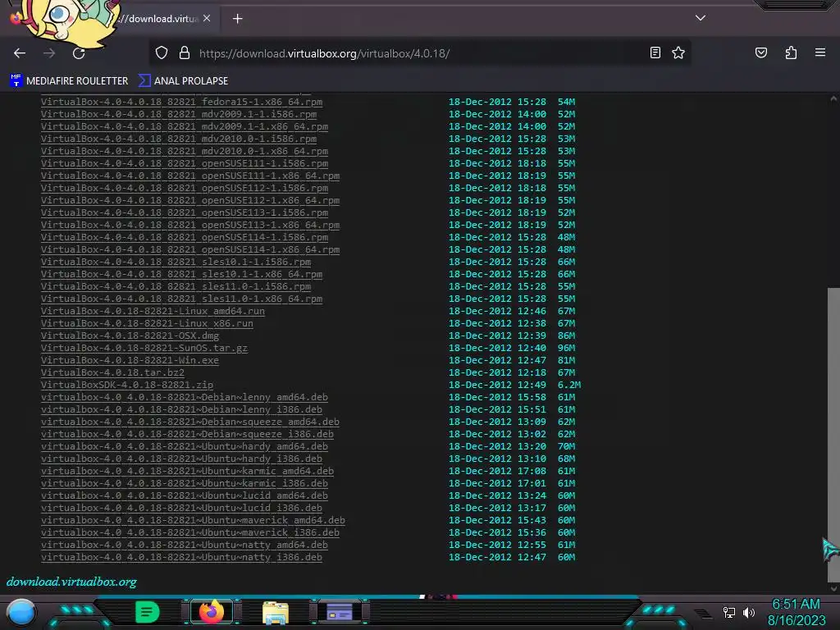Download VirtualBox-4.0.18-82821-Linux_amd64.run
Screen dimensions: 840x630
point(153,311)
